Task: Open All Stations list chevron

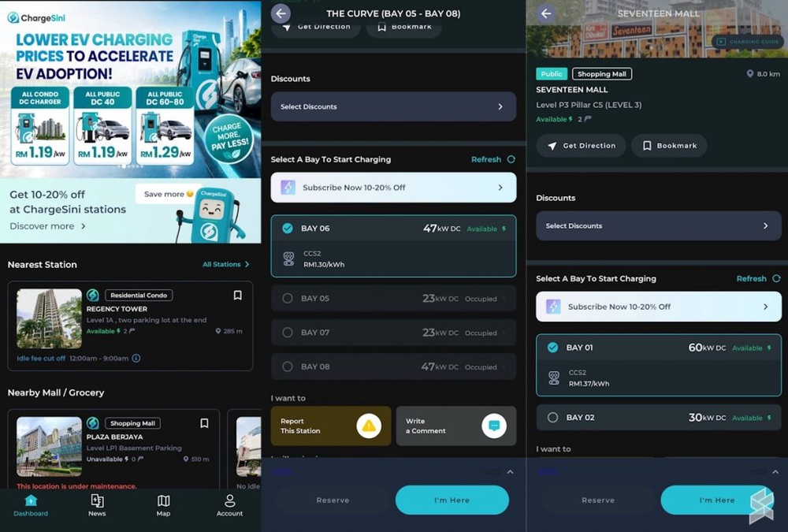Action: coord(247,265)
